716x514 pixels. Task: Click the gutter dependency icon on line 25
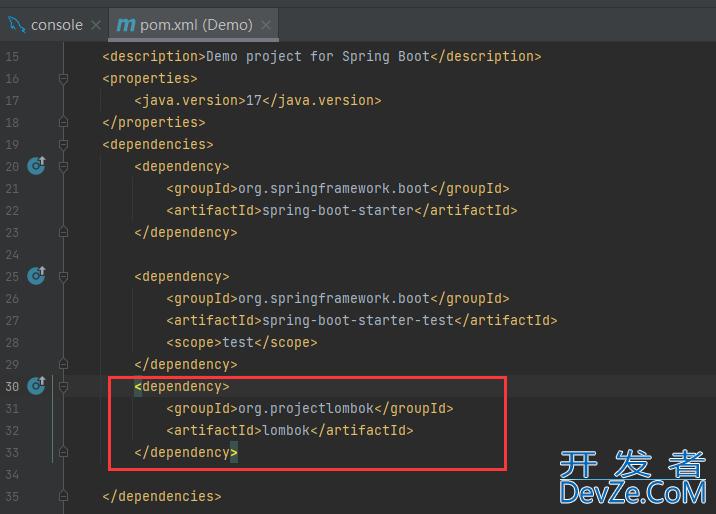(x=37, y=276)
